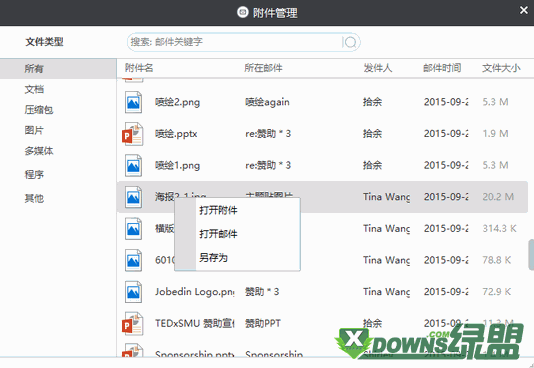The width and height of the screenshot is (534, 368).
Task: Click the PowerPoint icon for TEDxSMU 赞助 file
Action: pos(132,323)
